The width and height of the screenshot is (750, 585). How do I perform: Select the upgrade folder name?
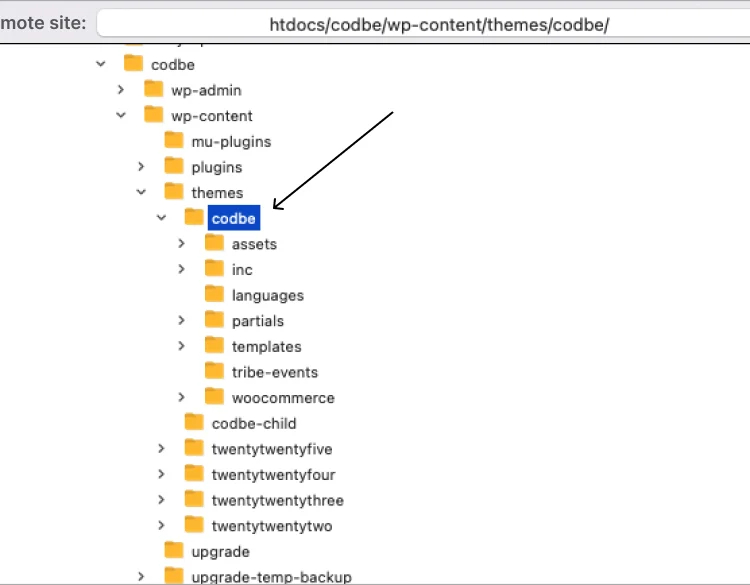221,552
